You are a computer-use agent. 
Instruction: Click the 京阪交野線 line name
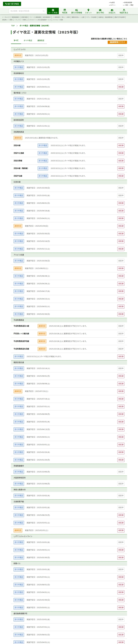[18, 161]
